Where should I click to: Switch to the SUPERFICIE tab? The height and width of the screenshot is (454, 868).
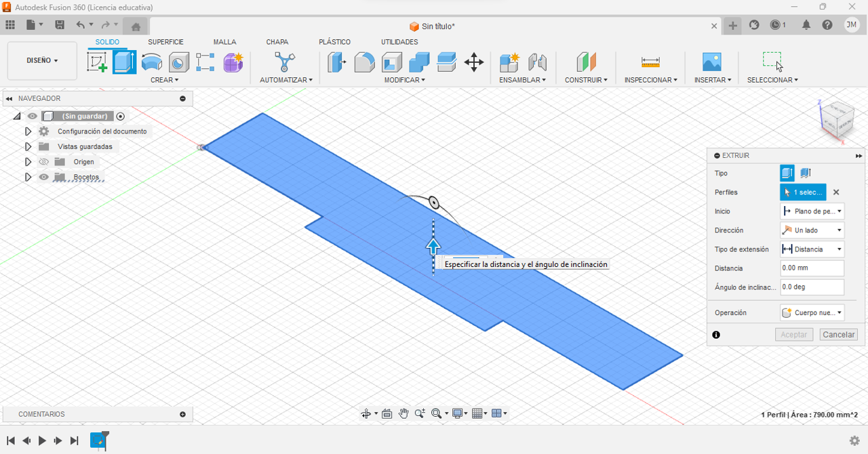pos(165,42)
